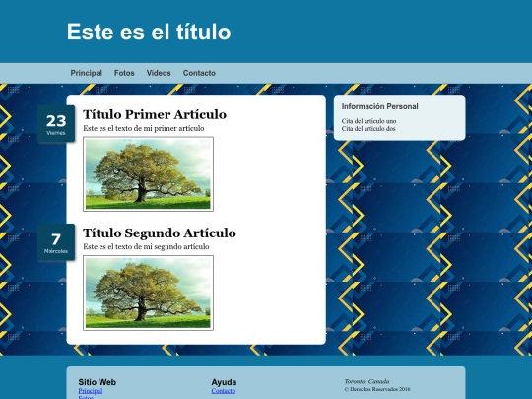The image size is (532, 399).
Task: Click the 'Sitio Web' footer heading
Action: click(97, 382)
